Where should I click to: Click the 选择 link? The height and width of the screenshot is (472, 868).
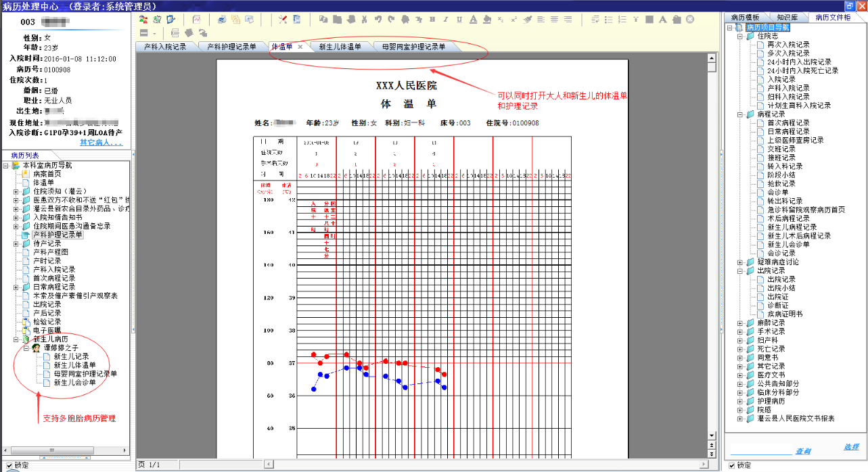click(852, 446)
